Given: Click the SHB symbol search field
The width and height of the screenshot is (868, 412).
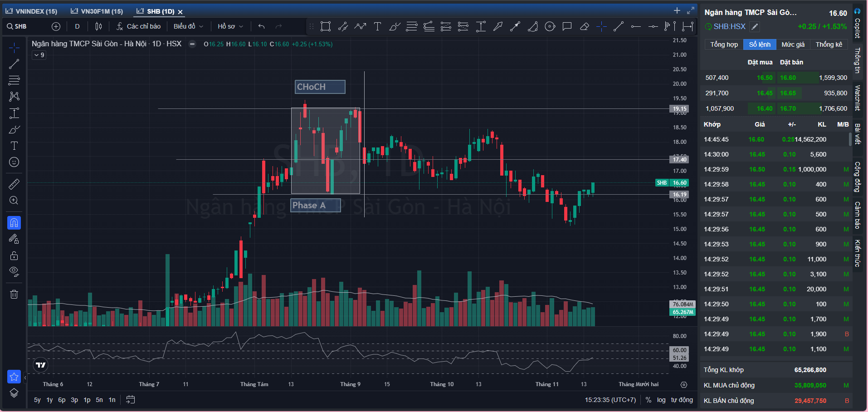Looking at the screenshot, I should (26, 26).
